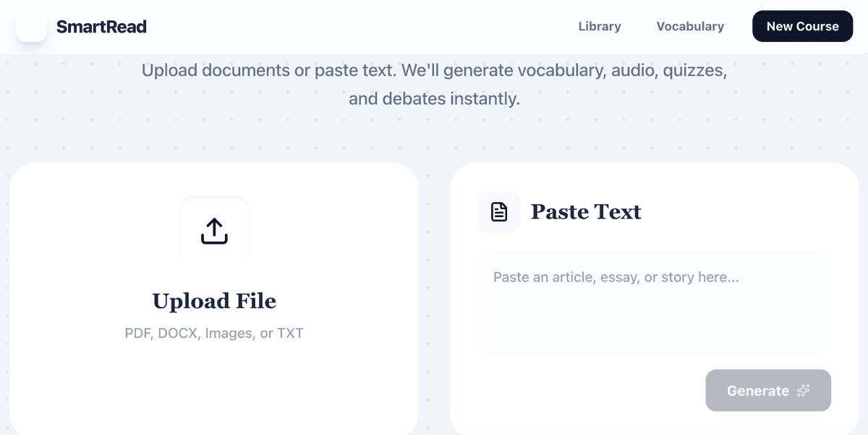Click the upload arrow icon
Viewport: 868px width, 435px height.
(x=214, y=231)
